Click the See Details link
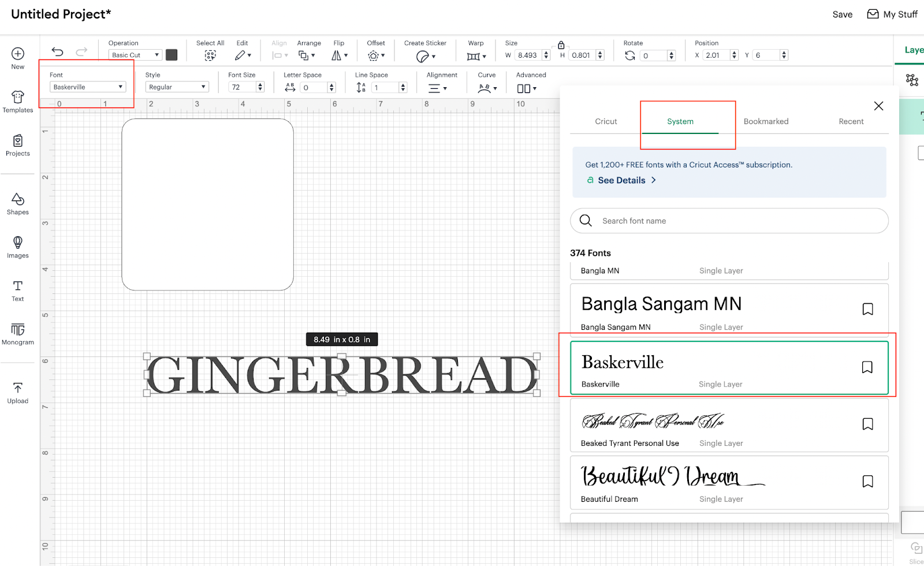The height and width of the screenshot is (566, 924). [621, 180]
